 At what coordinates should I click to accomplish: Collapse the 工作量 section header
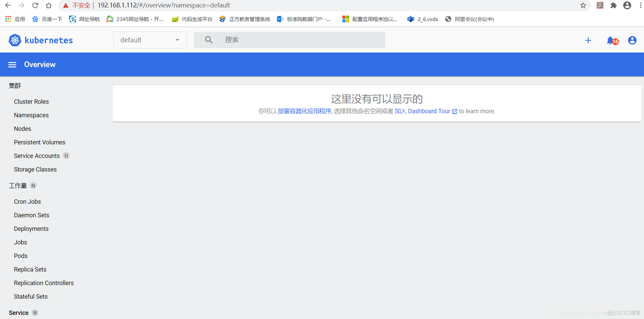17,185
